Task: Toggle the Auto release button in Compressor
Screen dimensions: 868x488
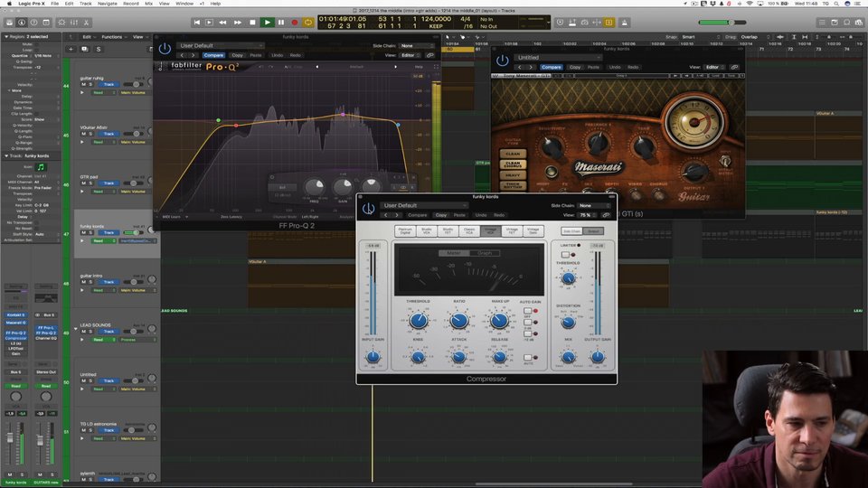Action: pos(527,358)
